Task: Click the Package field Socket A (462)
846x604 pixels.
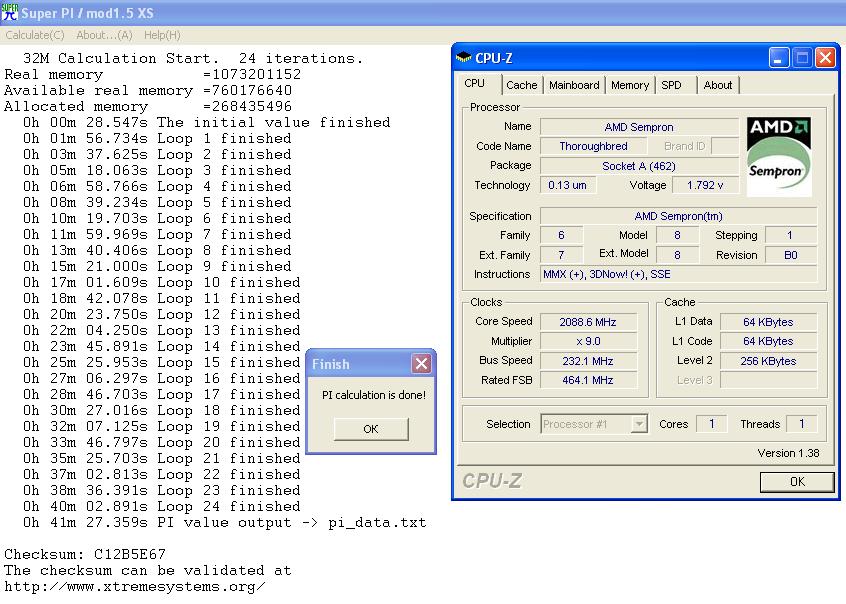Action: [x=639, y=166]
